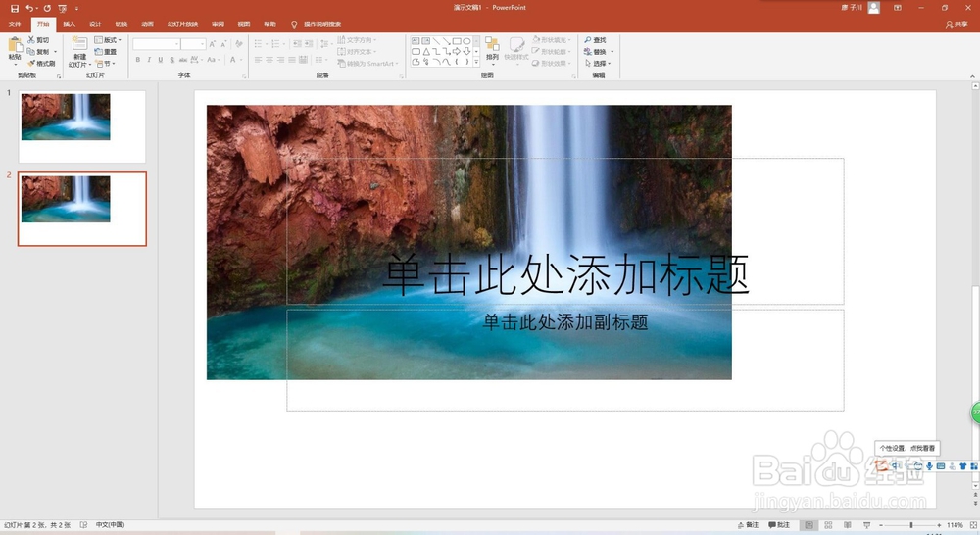Switch to Insert (插入) tab
Viewport: 980px width, 535px height.
coord(69,24)
